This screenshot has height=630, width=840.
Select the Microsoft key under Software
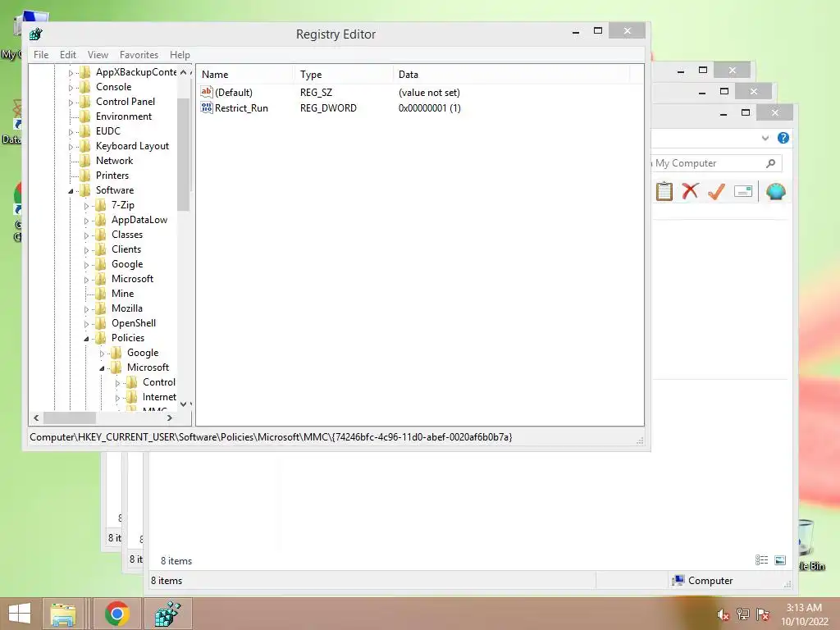(x=132, y=279)
